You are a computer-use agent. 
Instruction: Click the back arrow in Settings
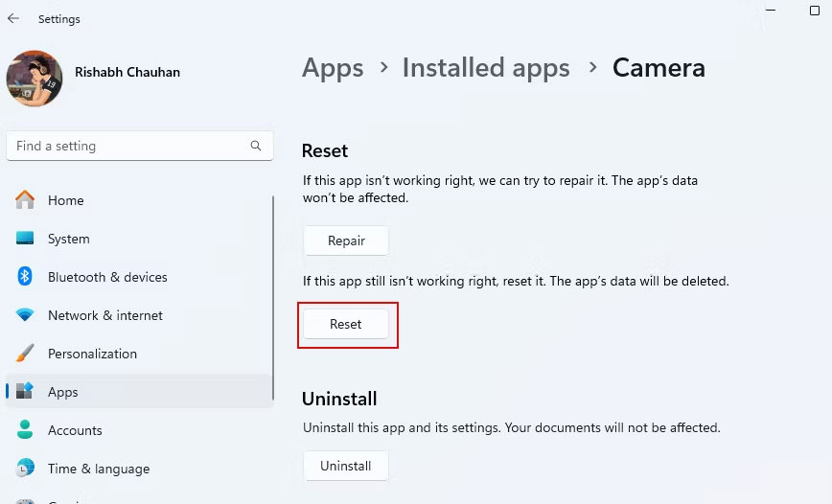(x=13, y=18)
